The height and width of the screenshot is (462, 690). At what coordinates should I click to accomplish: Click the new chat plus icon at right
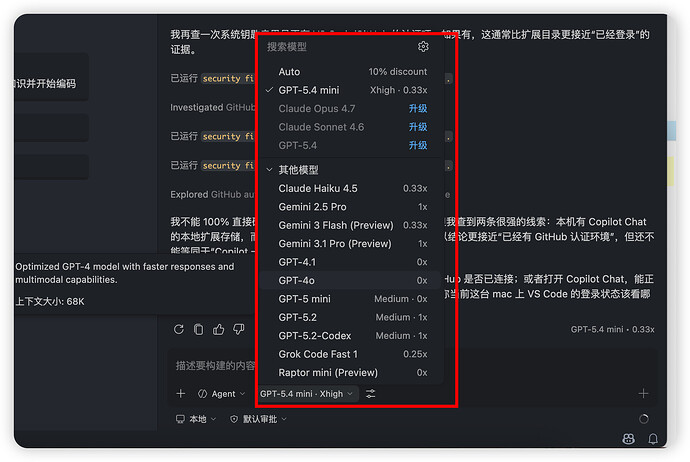pyautogui.click(x=643, y=393)
